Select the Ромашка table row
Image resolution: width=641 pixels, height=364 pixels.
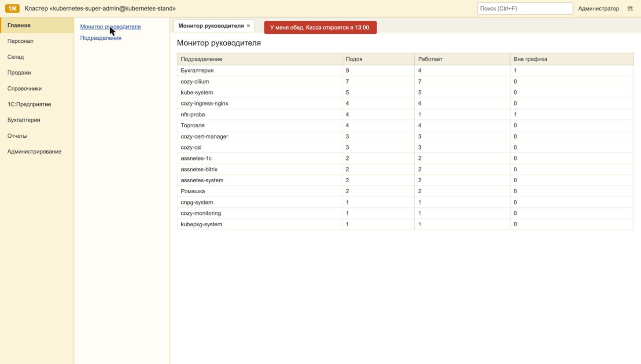coord(405,191)
